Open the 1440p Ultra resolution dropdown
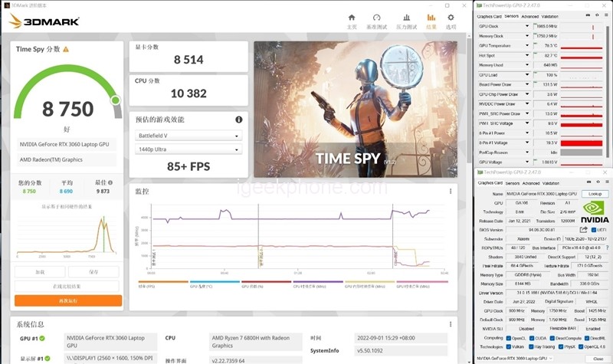613x364 pixels. point(189,150)
